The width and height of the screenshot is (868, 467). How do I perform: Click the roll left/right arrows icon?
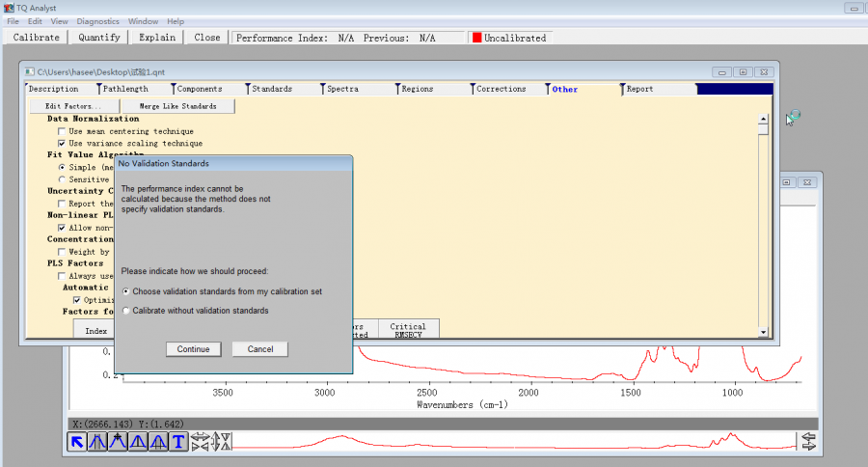809,442
